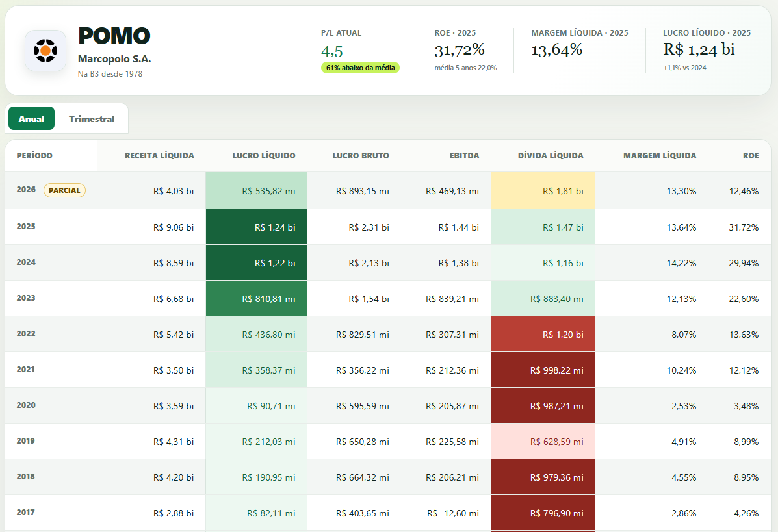Viewport: 778px width, 532px height.
Task: Sort by the LUCRO LÍQUIDO column header
Action: (263, 156)
